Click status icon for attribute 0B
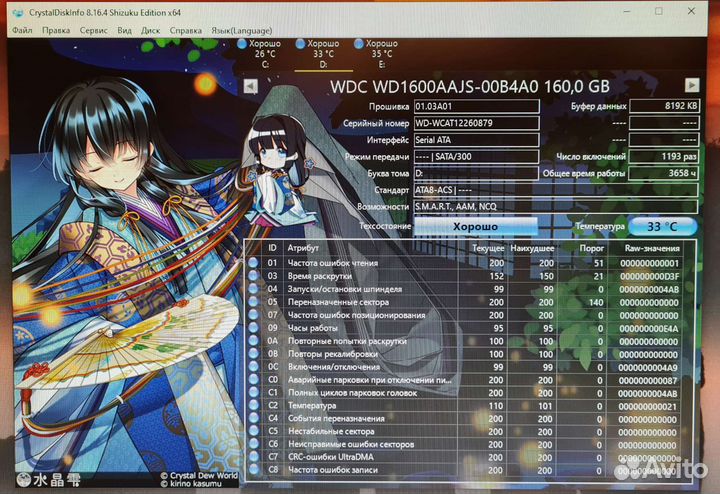Viewport: 720px width, 494px height. tap(253, 354)
